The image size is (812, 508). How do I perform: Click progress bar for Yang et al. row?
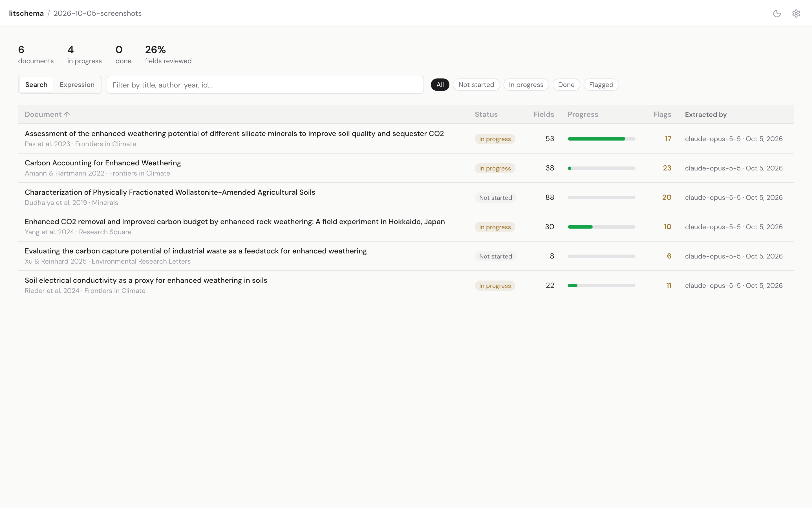pyautogui.click(x=601, y=227)
